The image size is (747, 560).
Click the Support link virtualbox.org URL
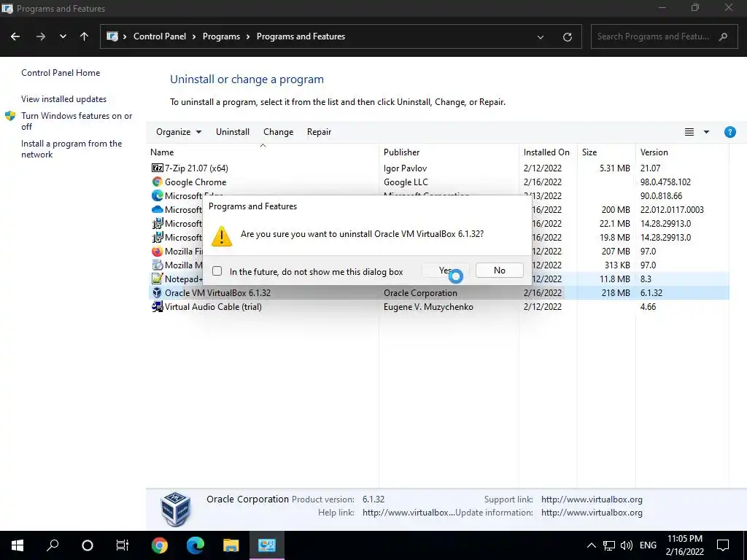(592, 499)
